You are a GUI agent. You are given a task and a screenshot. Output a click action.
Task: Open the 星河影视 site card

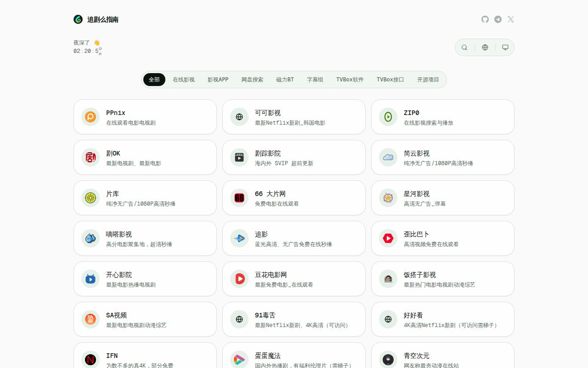pyautogui.click(x=443, y=198)
